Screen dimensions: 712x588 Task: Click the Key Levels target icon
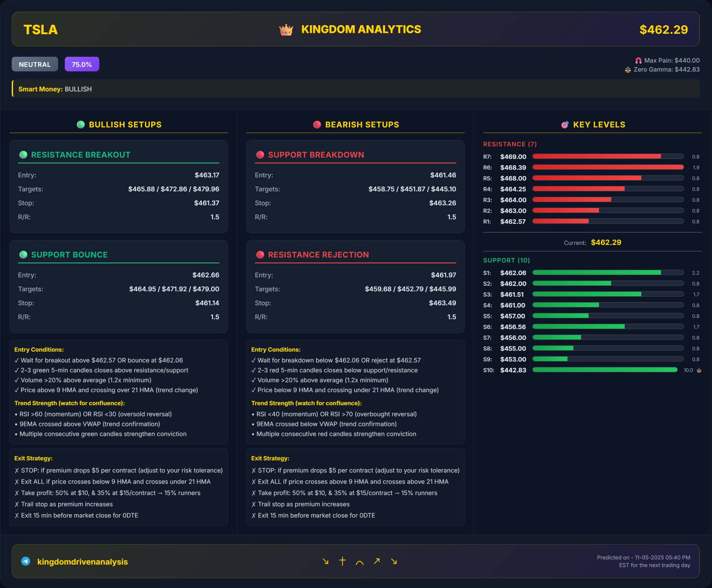565,125
